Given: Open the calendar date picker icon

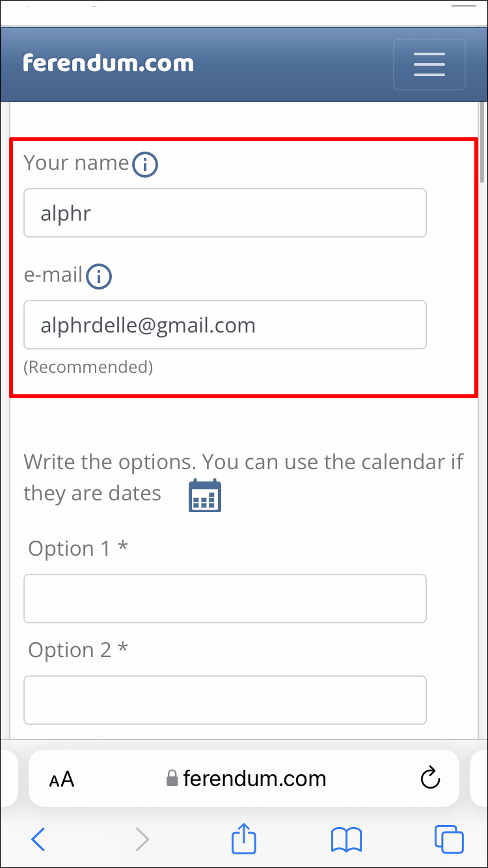Looking at the screenshot, I should pyautogui.click(x=205, y=496).
